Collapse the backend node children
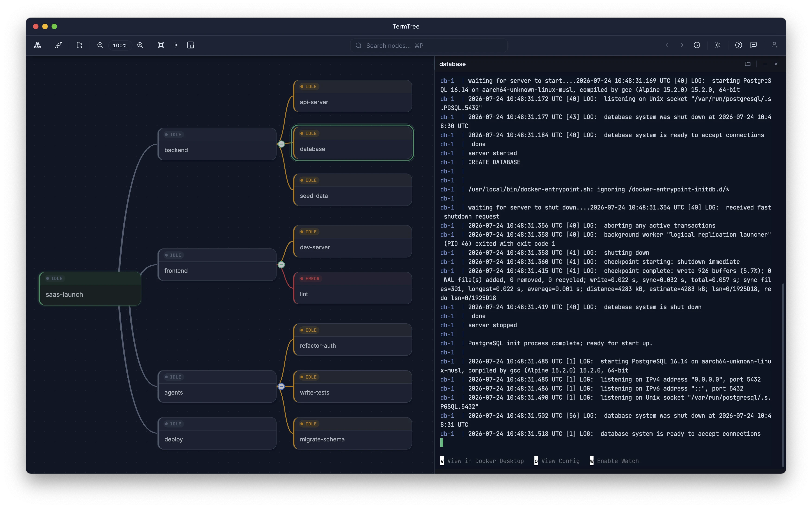Viewport: 812px width, 508px height. coord(281,144)
